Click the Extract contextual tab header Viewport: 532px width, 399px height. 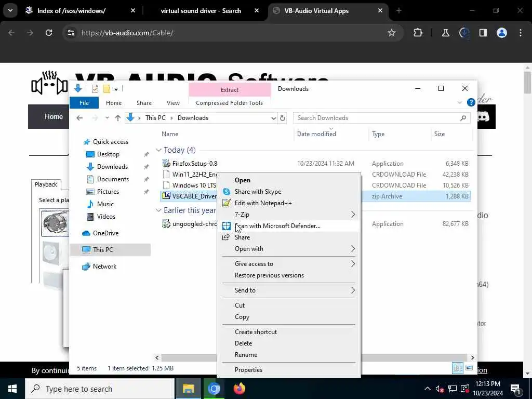230,90
